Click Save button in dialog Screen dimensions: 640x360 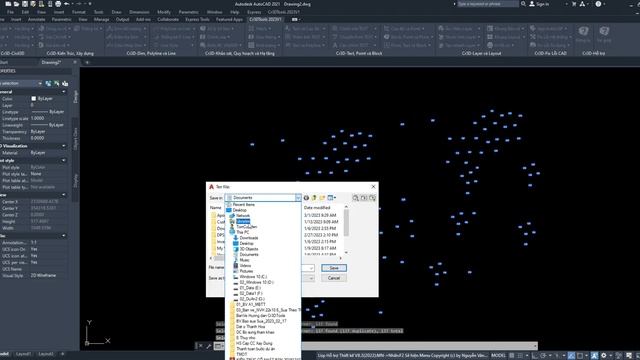(x=333, y=268)
